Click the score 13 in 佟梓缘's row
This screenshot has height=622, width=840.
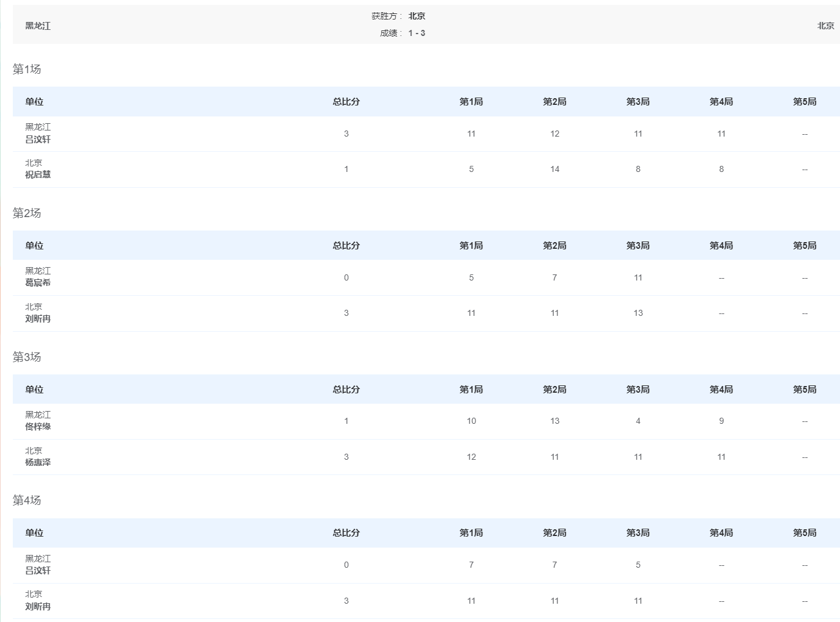[x=555, y=421]
